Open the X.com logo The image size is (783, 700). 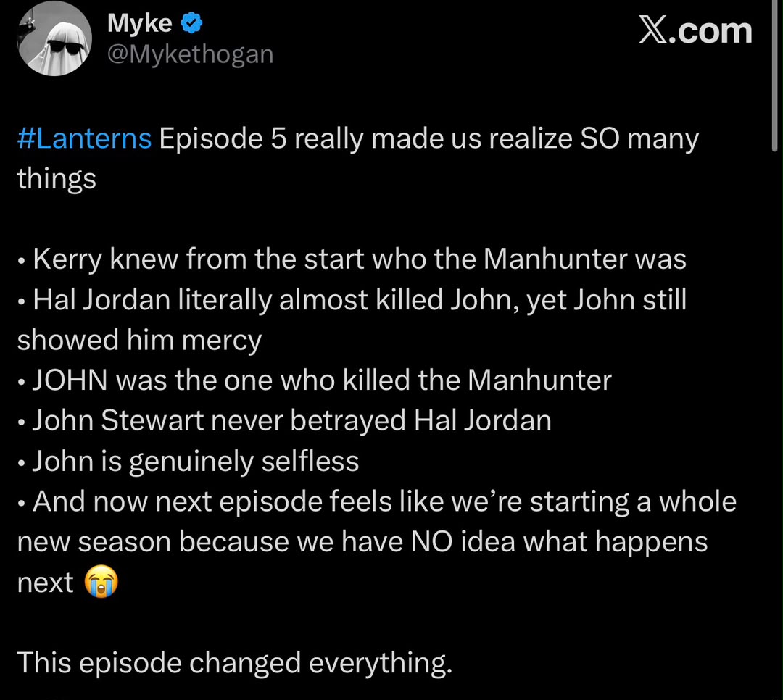click(695, 30)
